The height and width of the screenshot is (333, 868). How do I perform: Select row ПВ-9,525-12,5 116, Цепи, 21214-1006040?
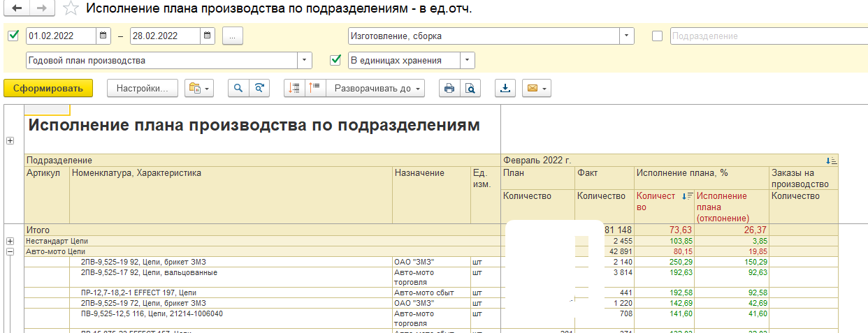(x=151, y=313)
